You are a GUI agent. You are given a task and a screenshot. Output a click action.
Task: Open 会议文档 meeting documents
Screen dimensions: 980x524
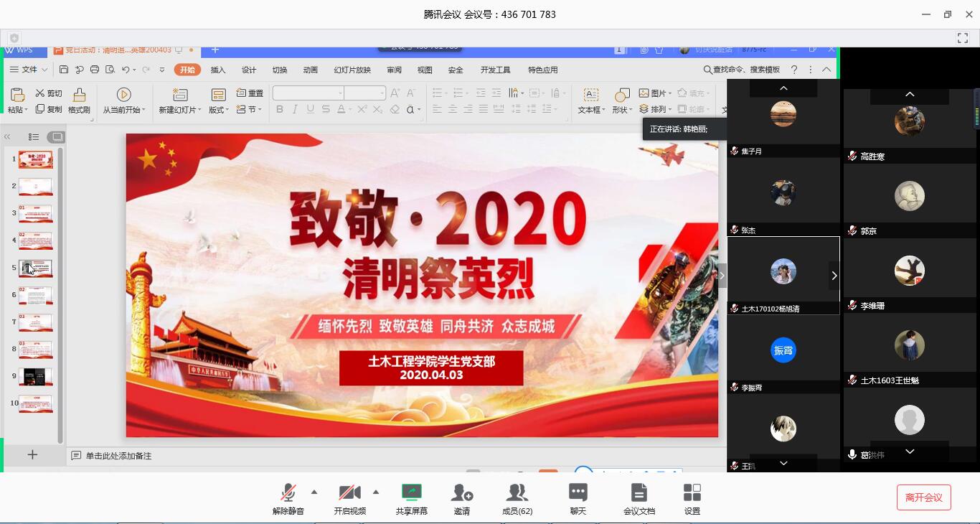click(639, 493)
